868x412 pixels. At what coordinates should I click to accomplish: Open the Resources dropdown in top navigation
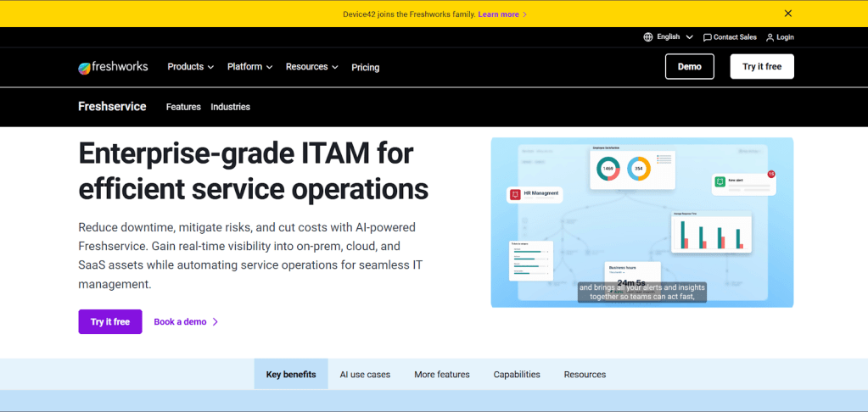[x=311, y=67]
